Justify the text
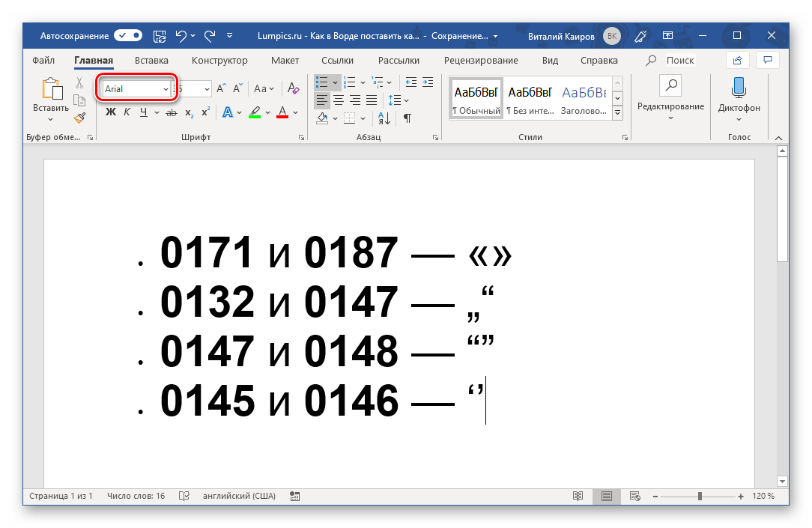Screen dimensions: 812x528 372,100
